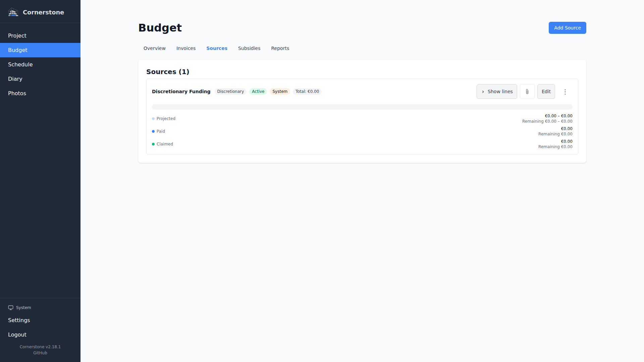Click the Cornerstone v2.18.1 version text
Screen dimensions: 644x362
point(40,347)
